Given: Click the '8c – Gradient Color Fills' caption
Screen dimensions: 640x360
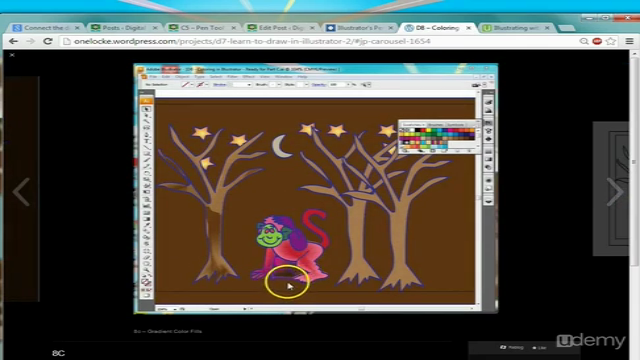Looking at the screenshot, I should point(168,331).
